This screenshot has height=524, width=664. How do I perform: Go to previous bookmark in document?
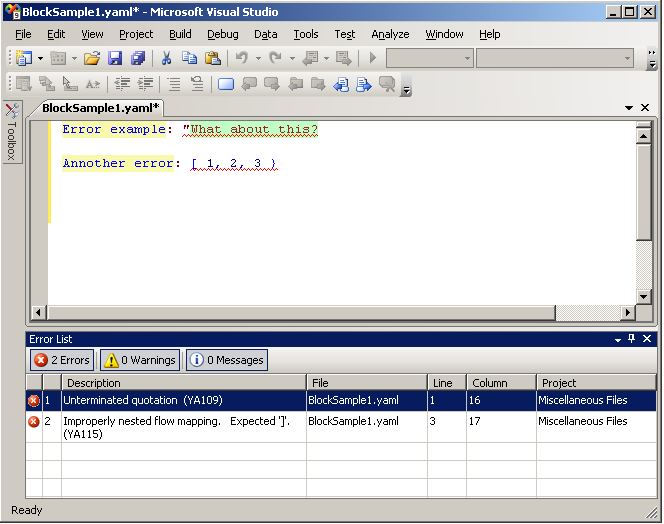(x=341, y=84)
